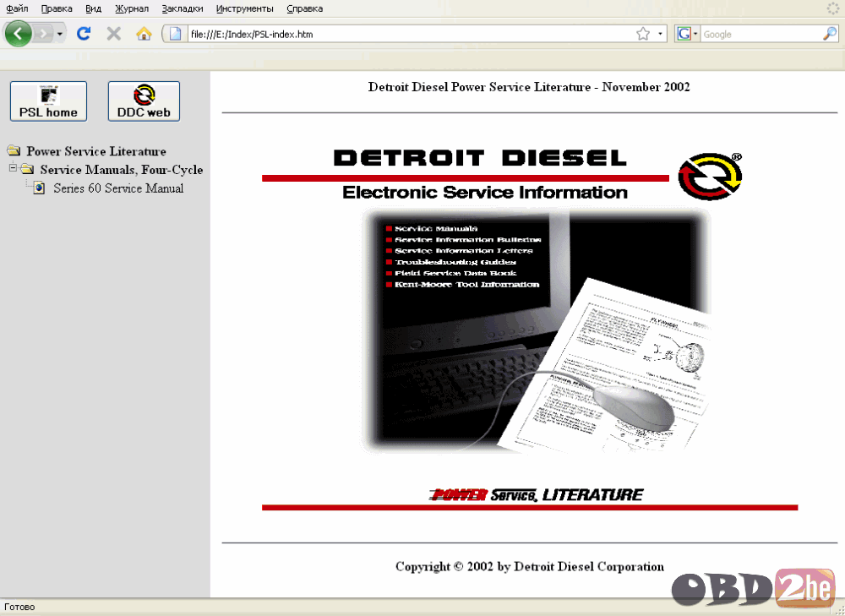Click the Power Service Literature logo

pyautogui.click(x=536, y=494)
